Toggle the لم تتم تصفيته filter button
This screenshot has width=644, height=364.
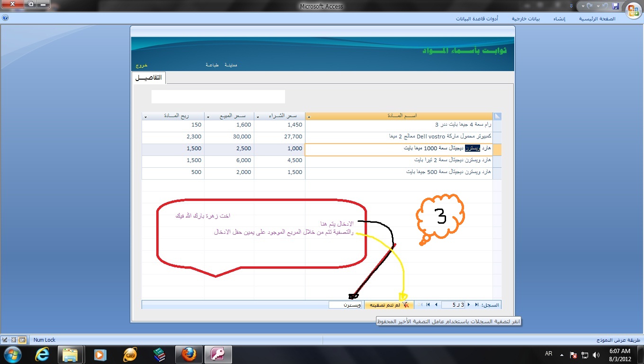point(389,305)
